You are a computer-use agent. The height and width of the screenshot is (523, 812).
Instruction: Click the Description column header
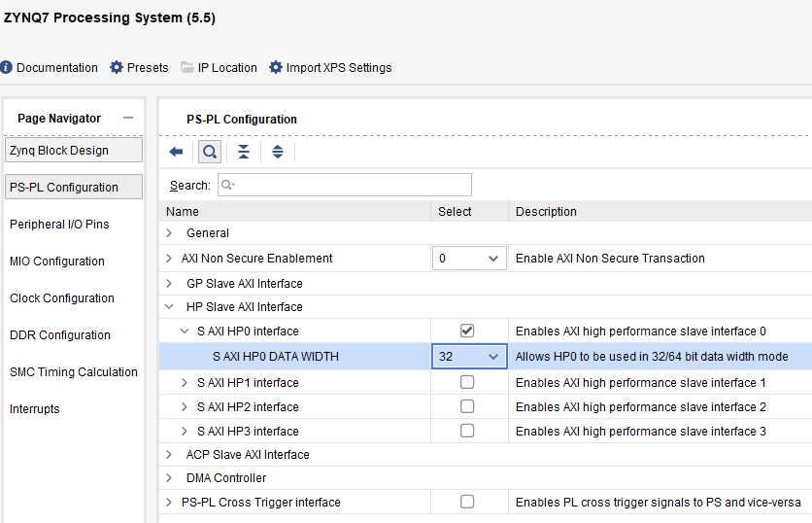[x=546, y=212]
